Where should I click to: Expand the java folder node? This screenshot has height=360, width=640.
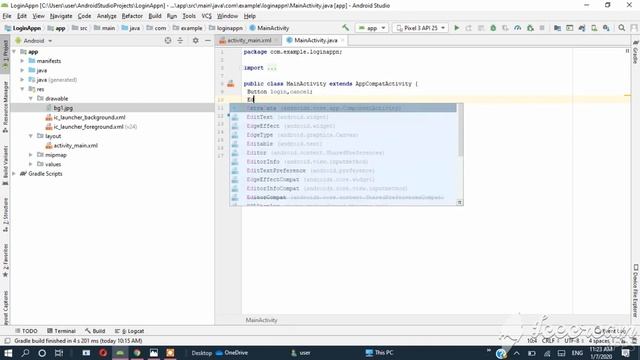pos(22,71)
